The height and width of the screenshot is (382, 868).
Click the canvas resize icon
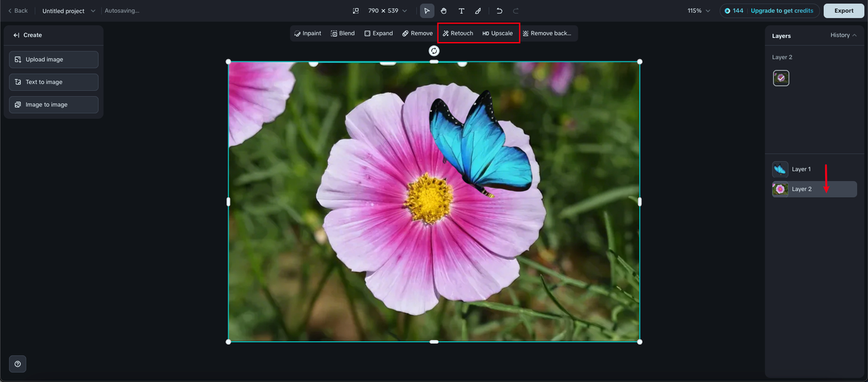356,11
